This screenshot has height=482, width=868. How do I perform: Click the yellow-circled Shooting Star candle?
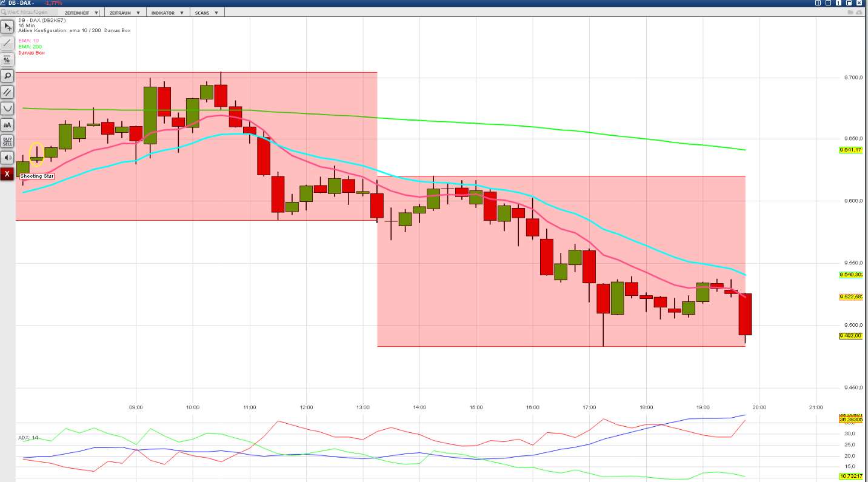pyautogui.click(x=37, y=155)
